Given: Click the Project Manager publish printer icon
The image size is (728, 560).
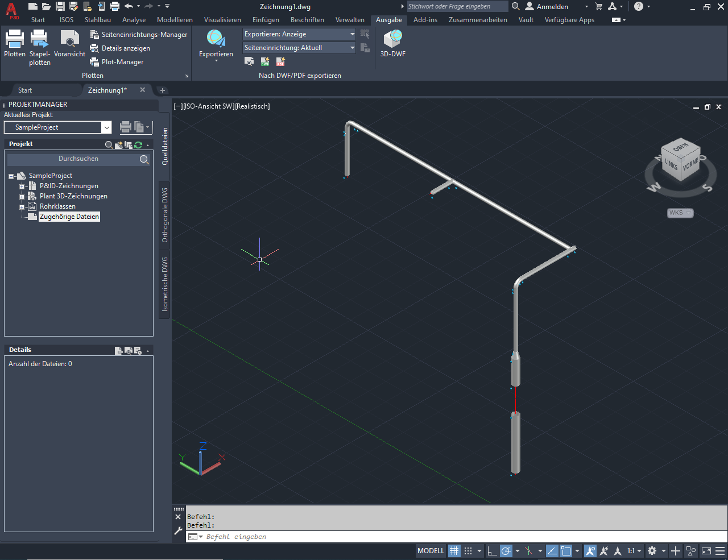Looking at the screenshot, I should (x=126, y=127).
